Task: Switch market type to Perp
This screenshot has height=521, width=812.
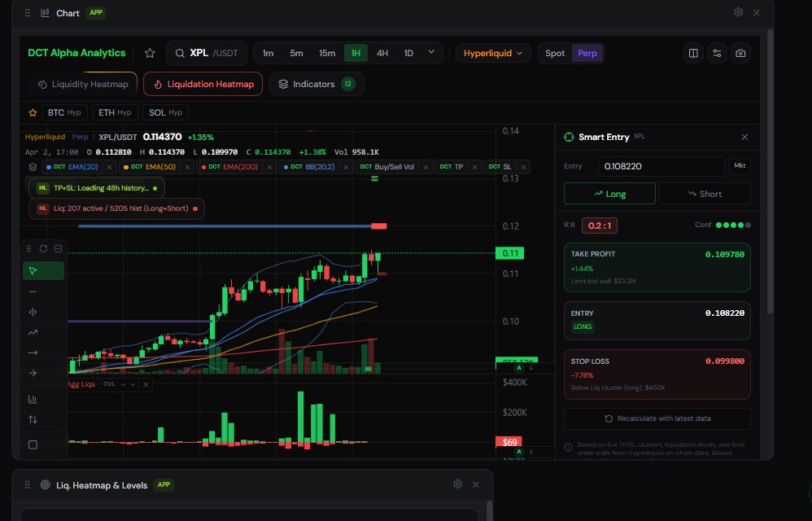Action: [587, 53]
